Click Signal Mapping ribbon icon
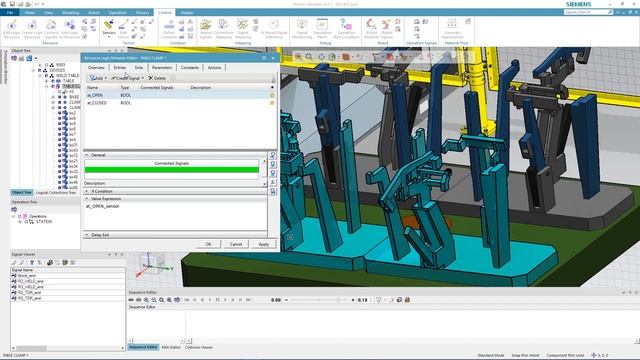The image size is (640, 360). point(243,29)
